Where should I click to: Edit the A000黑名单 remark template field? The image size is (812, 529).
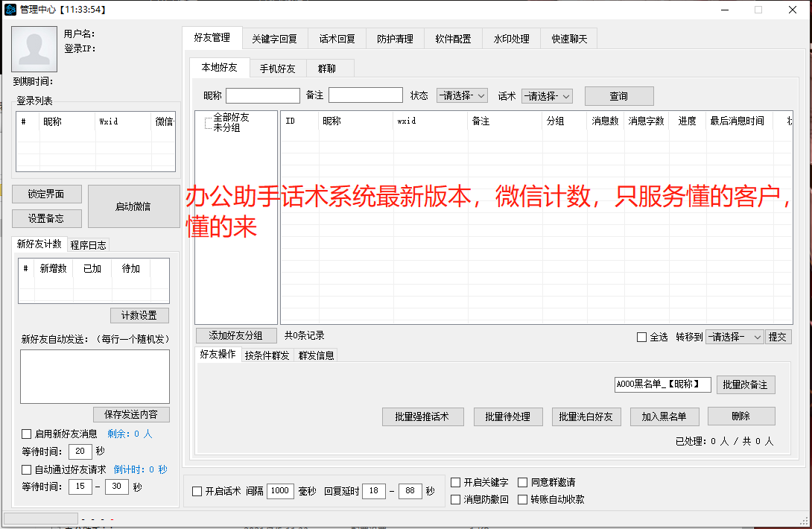pyautogui.click(x=663, y=384)
